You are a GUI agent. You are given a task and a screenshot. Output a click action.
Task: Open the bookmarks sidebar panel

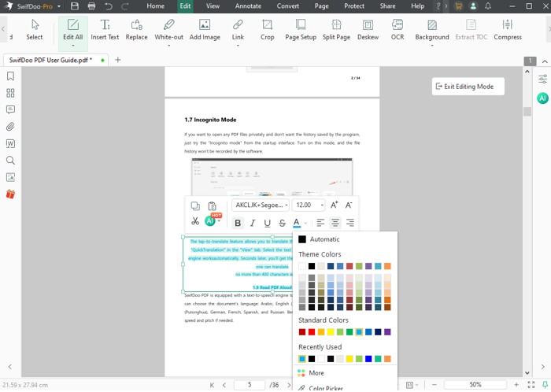point(11,76)
